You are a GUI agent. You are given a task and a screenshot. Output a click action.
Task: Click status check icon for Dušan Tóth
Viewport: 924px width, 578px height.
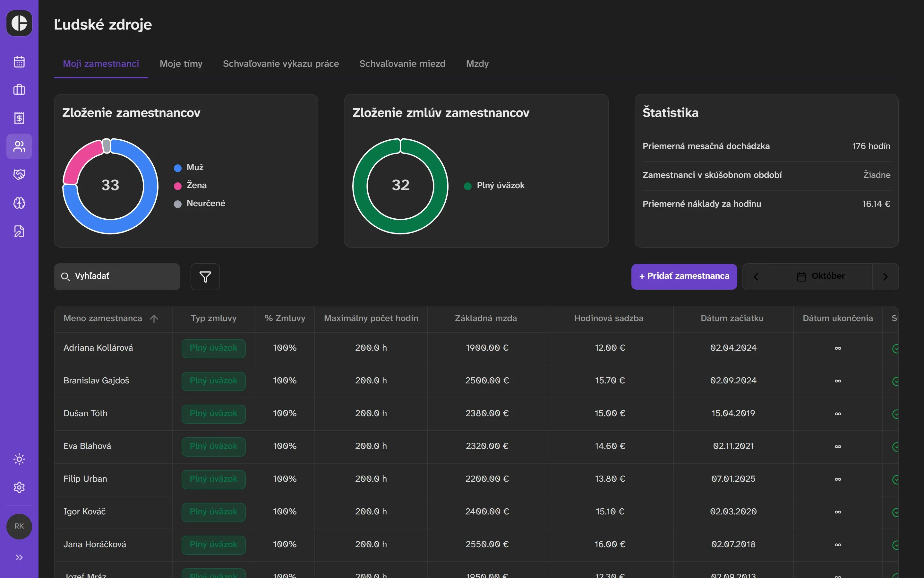[895, 414]
